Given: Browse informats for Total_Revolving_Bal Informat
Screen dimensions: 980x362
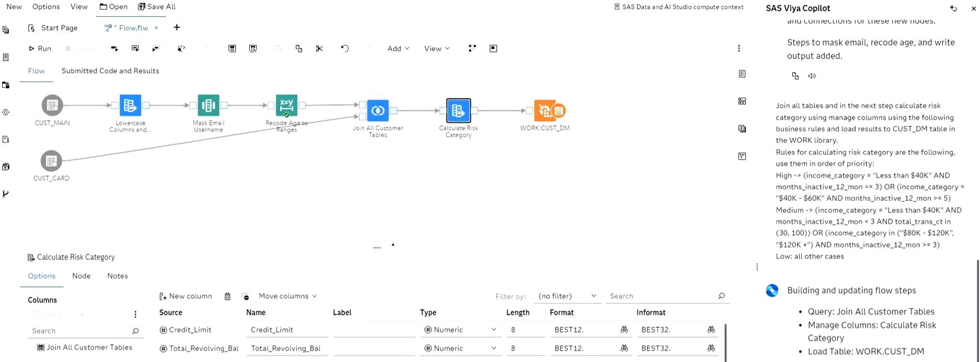Looking at the screenshot, I should [x=711, y=348].
